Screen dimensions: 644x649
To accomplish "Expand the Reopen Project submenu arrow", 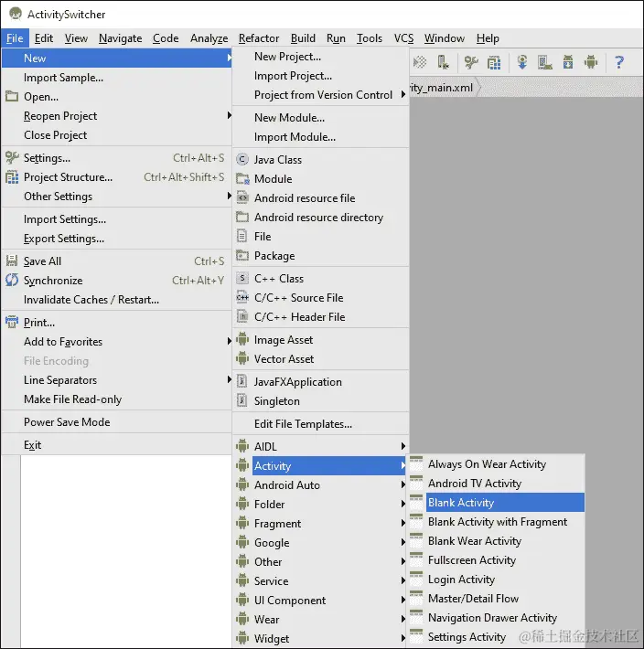I will coord(229,115).
